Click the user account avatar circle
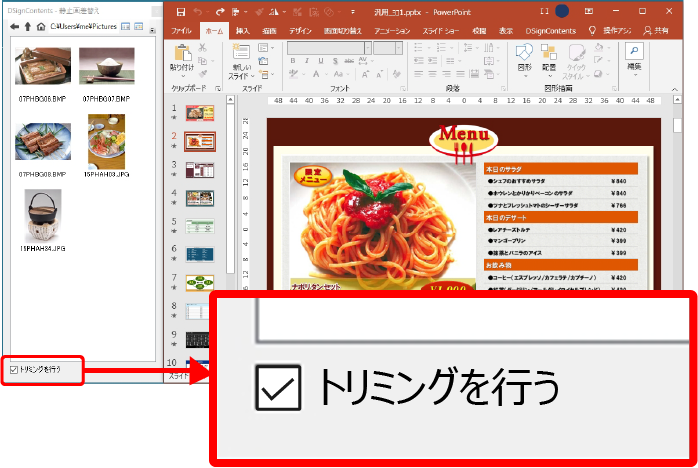 click(x=562, y=12)
